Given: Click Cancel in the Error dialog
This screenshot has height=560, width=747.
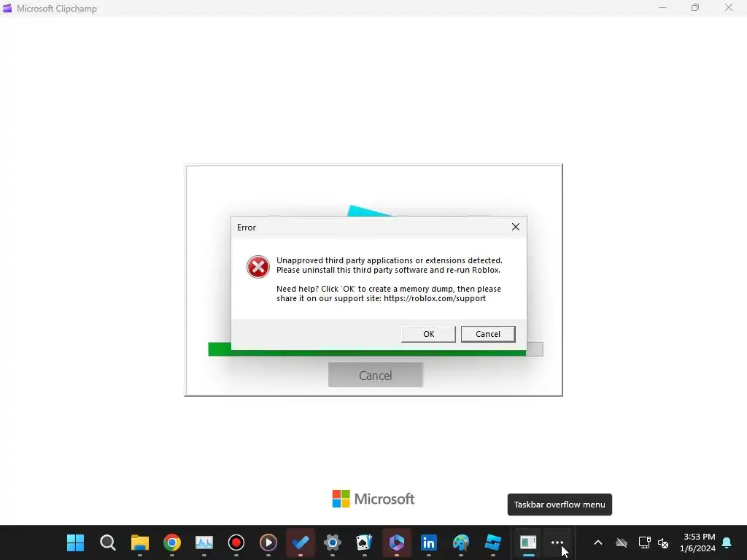Looking at the screenshot, I should (488, 334).
